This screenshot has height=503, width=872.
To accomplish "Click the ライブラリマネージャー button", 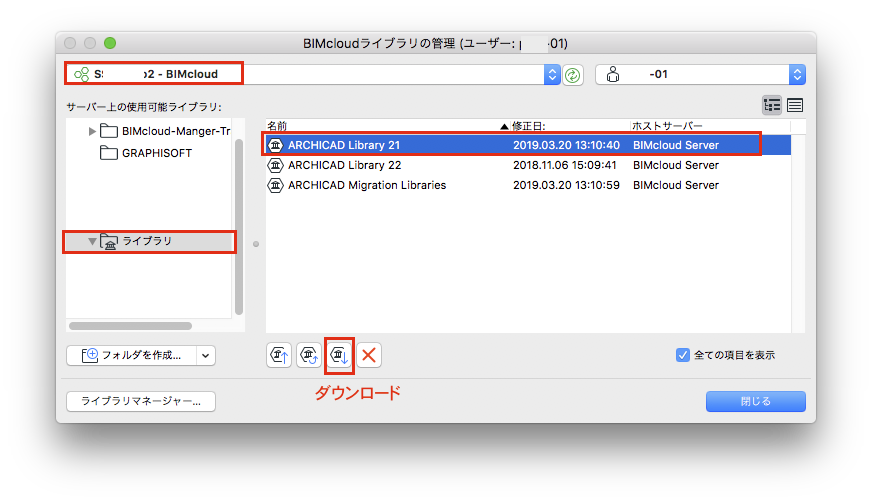I will [x=141, y=401].
